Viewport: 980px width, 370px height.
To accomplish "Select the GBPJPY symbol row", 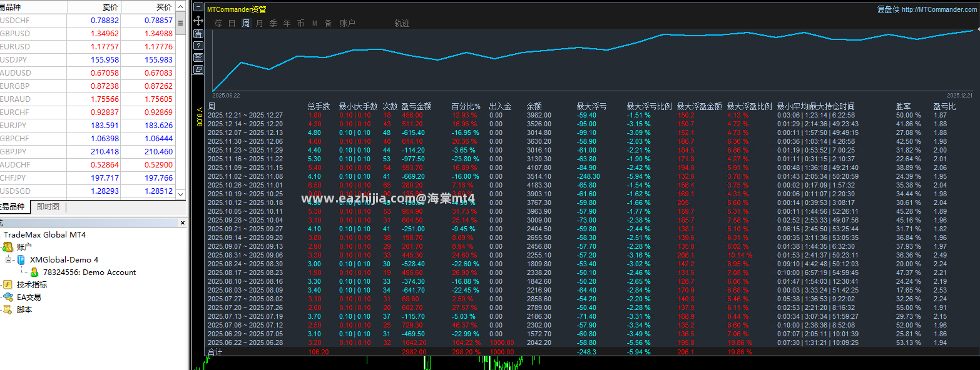I will pyautogui.click(x=88, y=151).
